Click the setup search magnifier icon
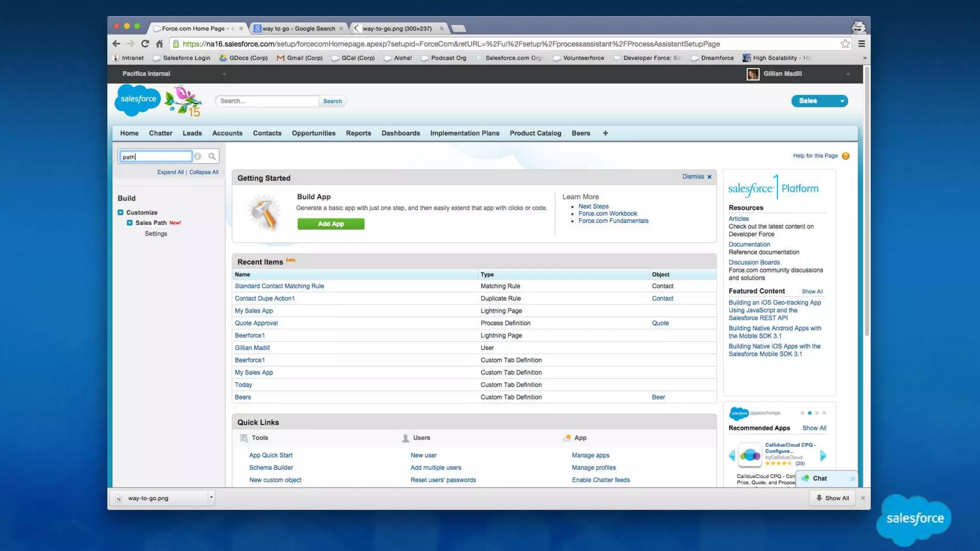980x551 pixels. pos(212,156)
